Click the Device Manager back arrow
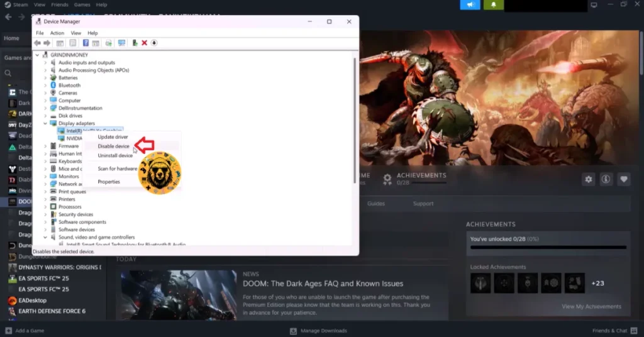The height and width of the screenshot is (337, 644). (x=38, y=43)
